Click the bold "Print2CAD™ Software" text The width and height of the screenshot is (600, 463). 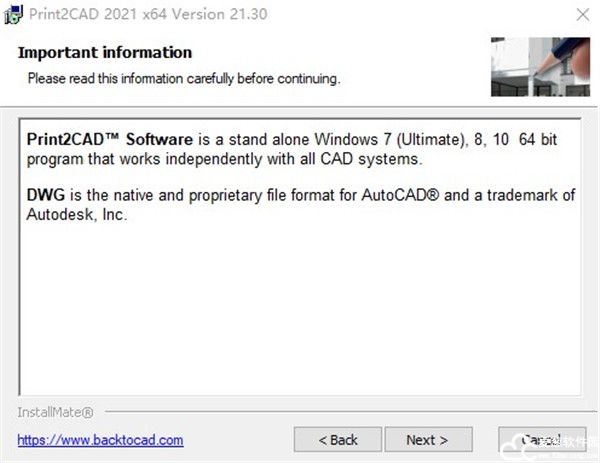110,140
